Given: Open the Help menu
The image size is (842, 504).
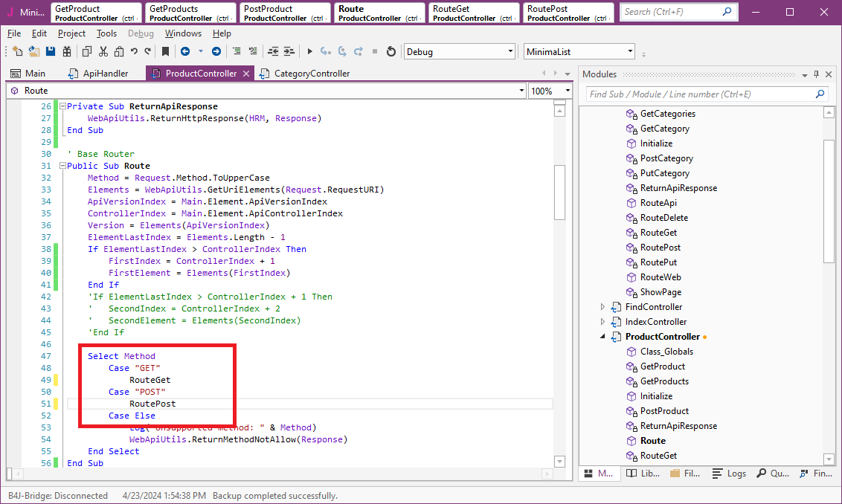Looking at the screenshot, I should click(x=222, y=33).
